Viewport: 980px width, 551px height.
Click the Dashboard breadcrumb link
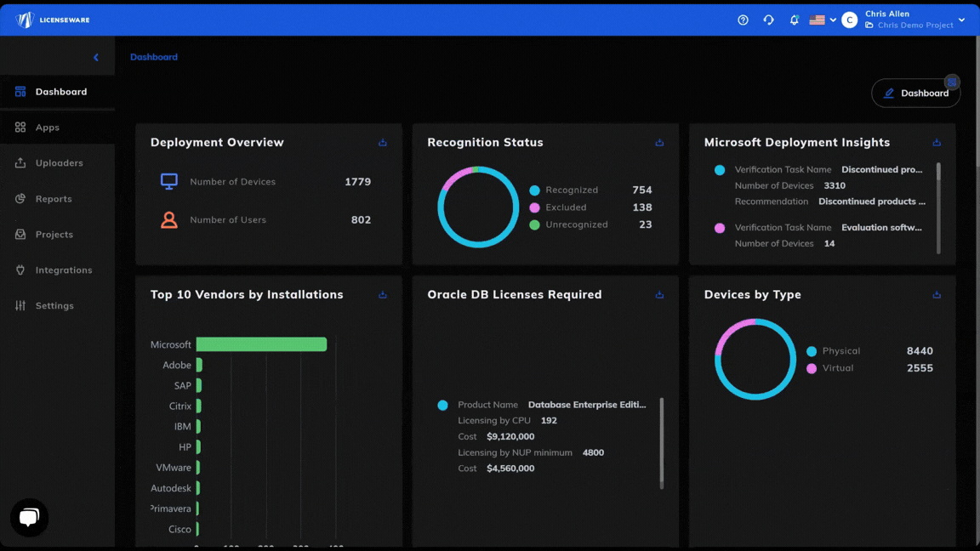[x=154, y=57]
